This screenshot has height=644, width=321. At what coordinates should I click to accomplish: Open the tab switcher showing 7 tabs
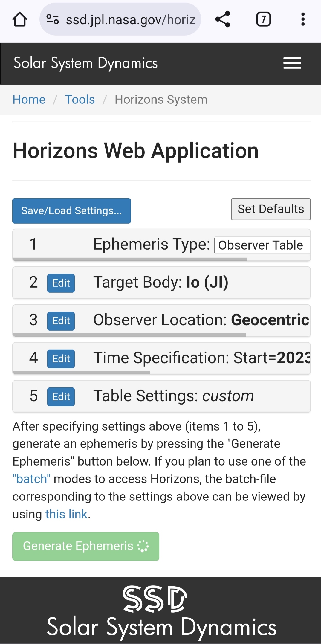coord(263,19)
